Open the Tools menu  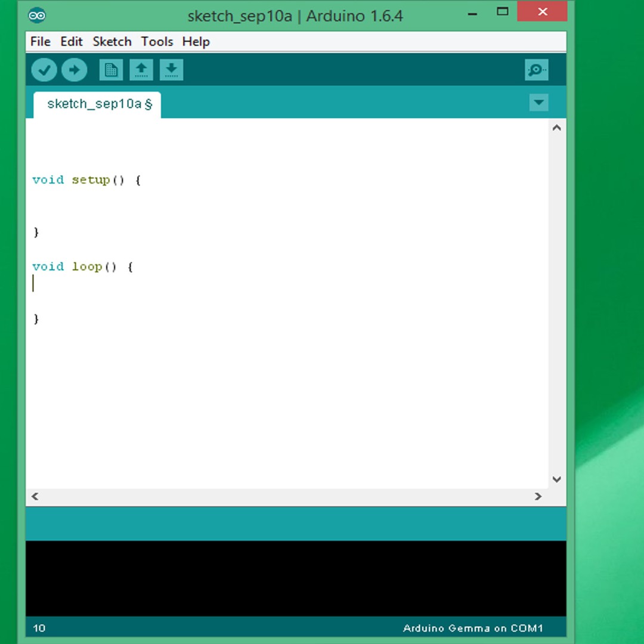[x=157, y=42]
